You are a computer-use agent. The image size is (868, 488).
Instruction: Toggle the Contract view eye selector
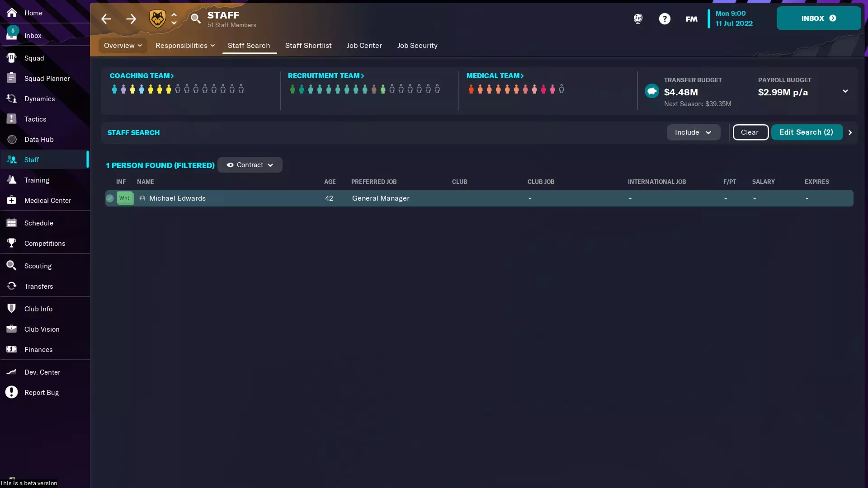250,165
